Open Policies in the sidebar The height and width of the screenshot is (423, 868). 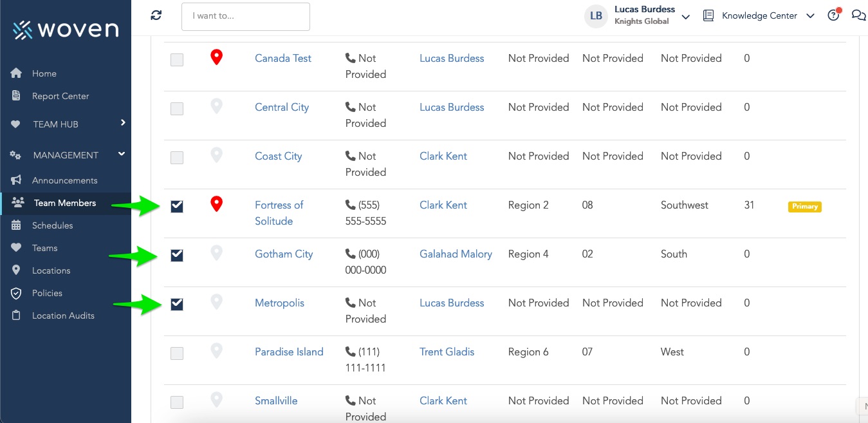(x=48, y=293)
